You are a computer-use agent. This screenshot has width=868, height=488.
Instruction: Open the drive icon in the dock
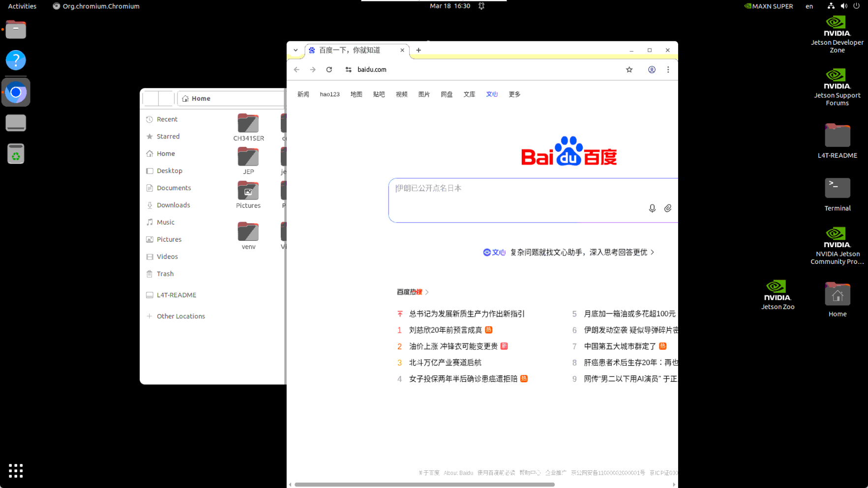(x=16, y=123)
